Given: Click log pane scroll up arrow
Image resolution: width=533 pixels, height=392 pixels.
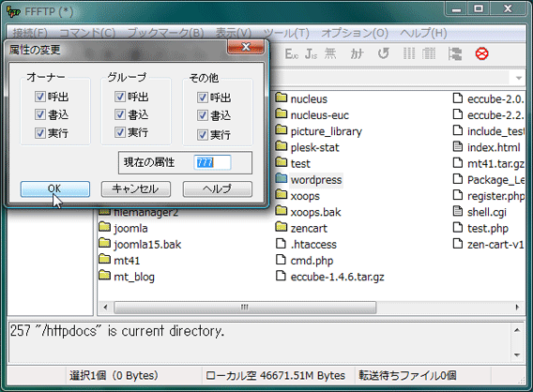Looking at the screenshot, I should [x=517, y=330].
